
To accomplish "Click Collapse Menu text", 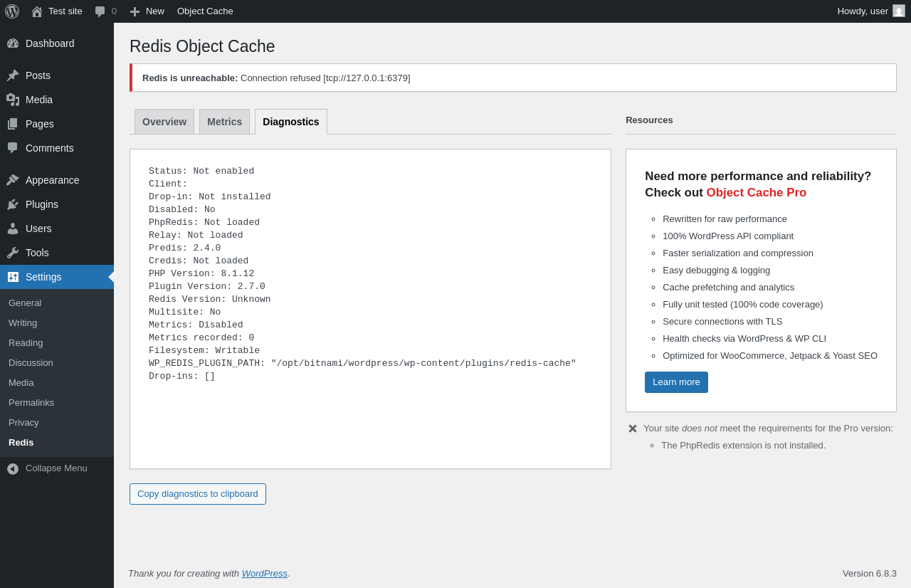I will (x=56, y=468).
